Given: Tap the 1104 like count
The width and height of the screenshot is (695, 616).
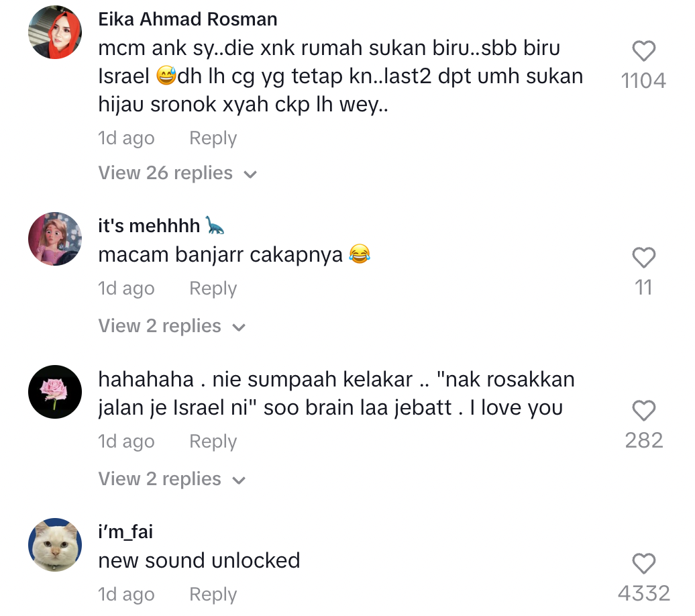Looking at the screenshot, I should (643, 81).
